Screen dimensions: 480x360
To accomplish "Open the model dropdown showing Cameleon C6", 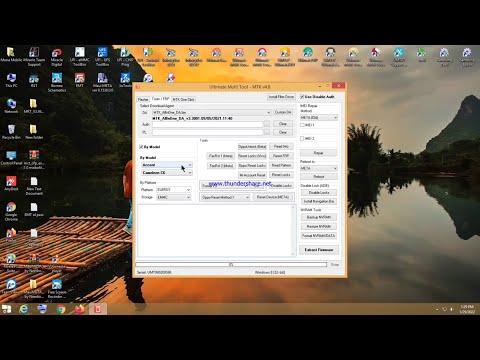I will (x=167, y=173).
